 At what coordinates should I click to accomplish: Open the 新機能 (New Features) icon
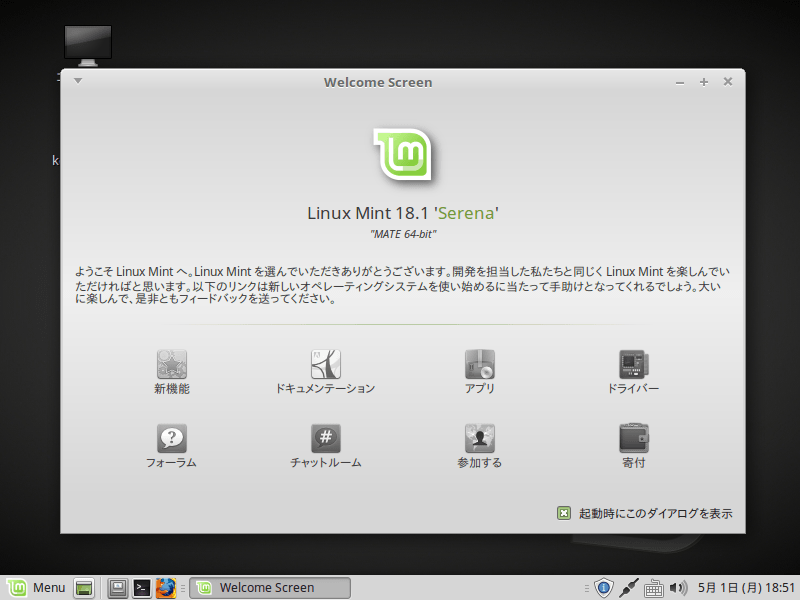coord(172,364)
